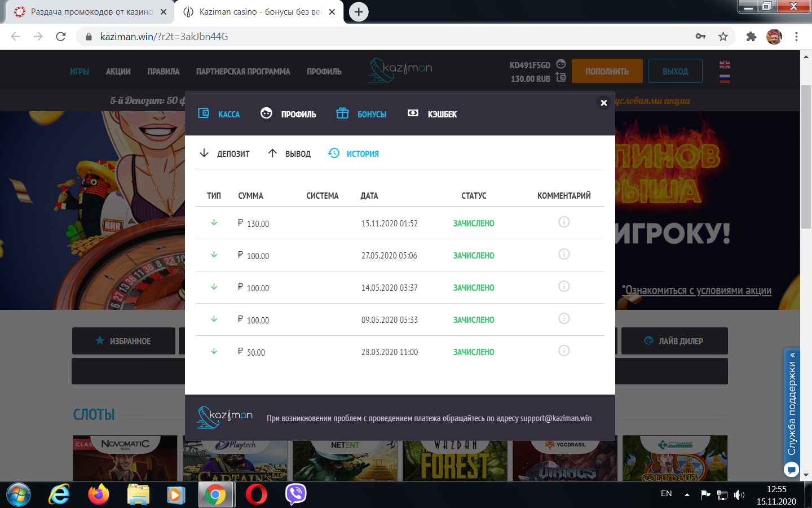
Task: Open the Бонусы tab in modal
Action: click(361, 114)
